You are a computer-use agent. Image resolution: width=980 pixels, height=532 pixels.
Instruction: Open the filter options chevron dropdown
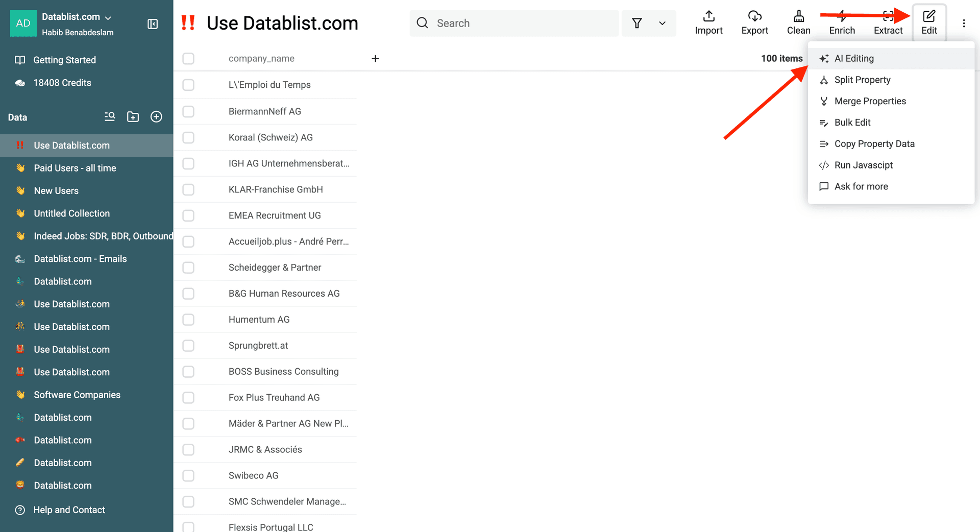662,23
